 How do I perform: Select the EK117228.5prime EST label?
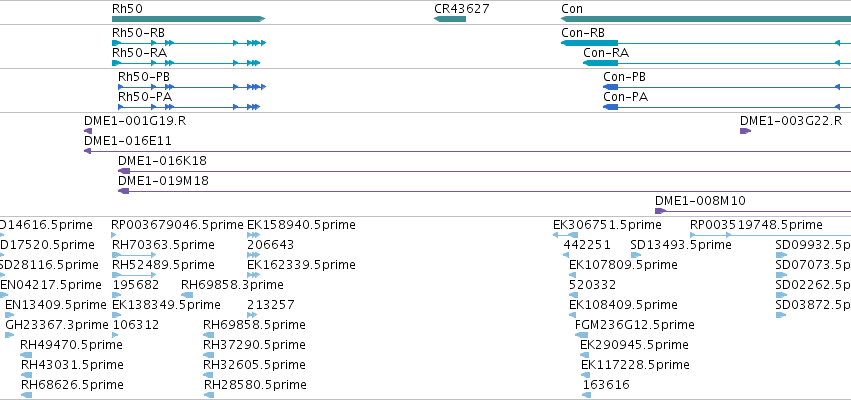[x=636, y=365]
